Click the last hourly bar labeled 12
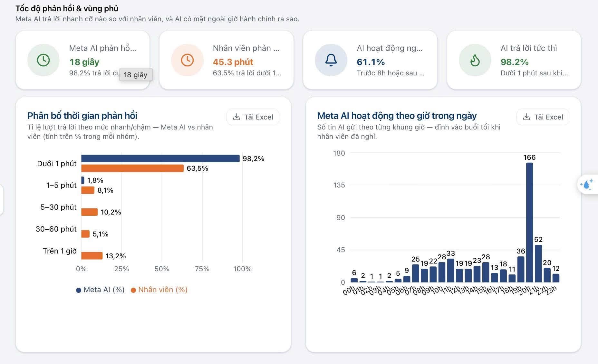598x364 pixels. click(x=556, y=278)
